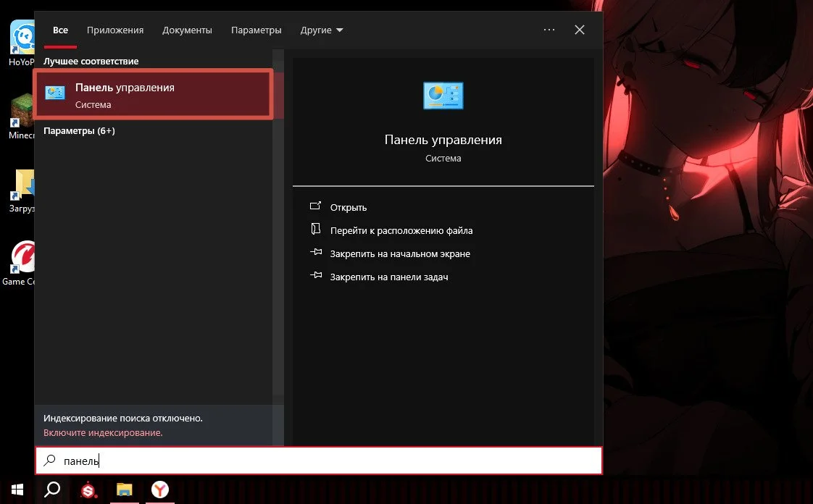Click Перейти к расположению файла

point(401,230)
